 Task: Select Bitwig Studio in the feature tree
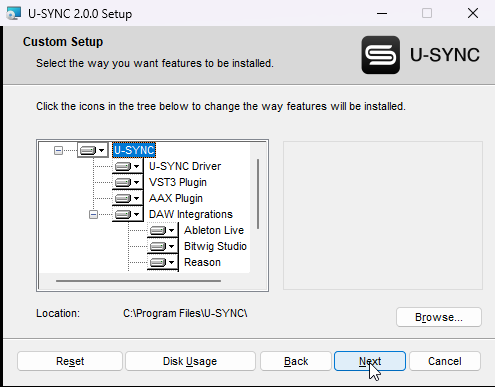point(215,246)
